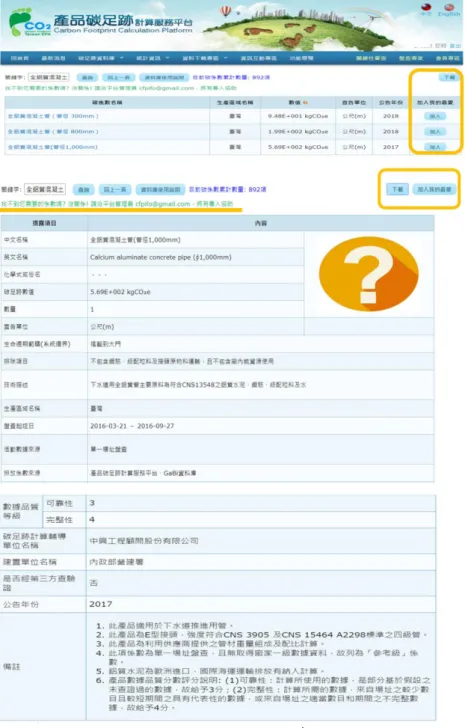
Task: Open the 回首頁 navigation item
Action: click(19, 58)
